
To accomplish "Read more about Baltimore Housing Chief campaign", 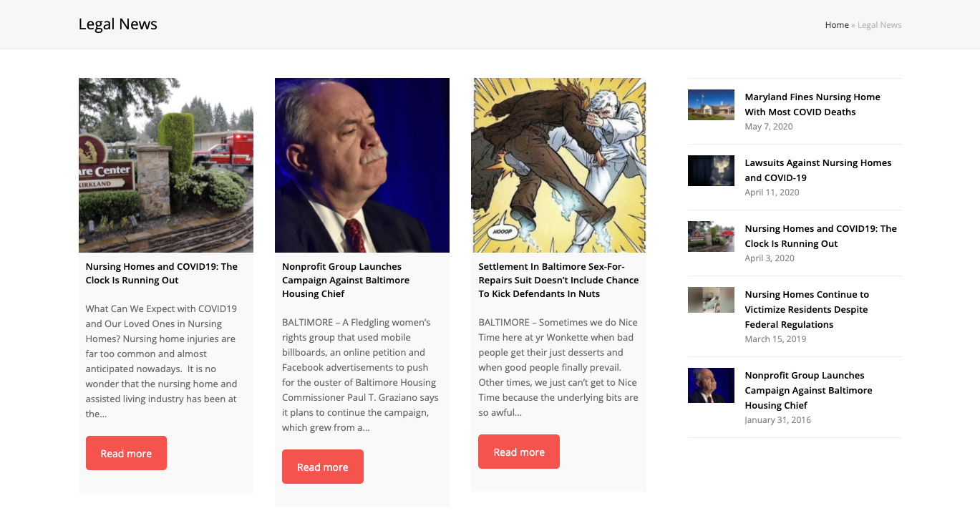I will (x=323, y=467).
